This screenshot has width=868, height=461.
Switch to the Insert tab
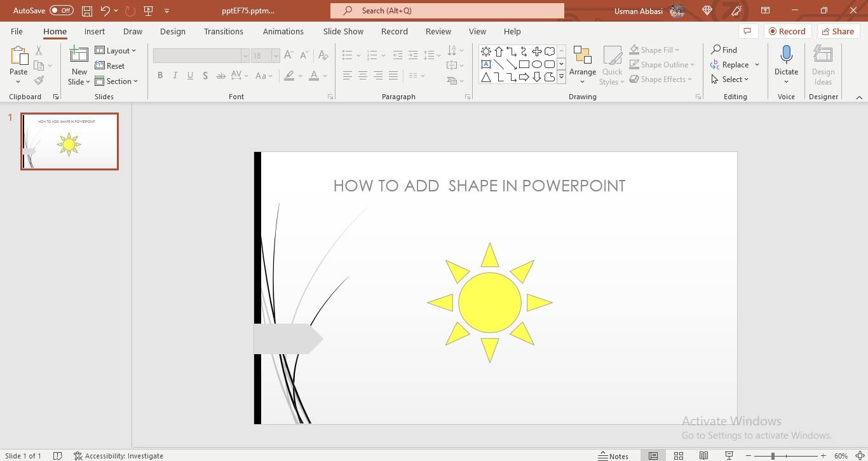[x=95, y=31]
